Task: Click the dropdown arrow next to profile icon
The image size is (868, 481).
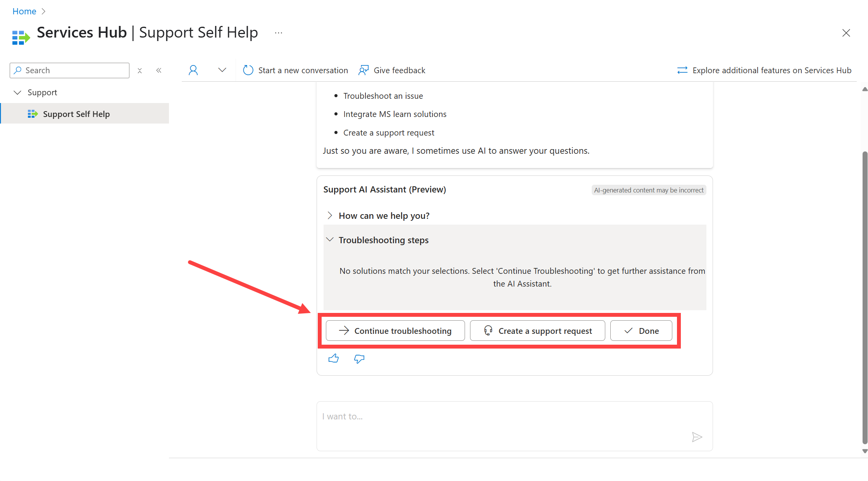Action: pyautogui.click(x=222, y=70)
